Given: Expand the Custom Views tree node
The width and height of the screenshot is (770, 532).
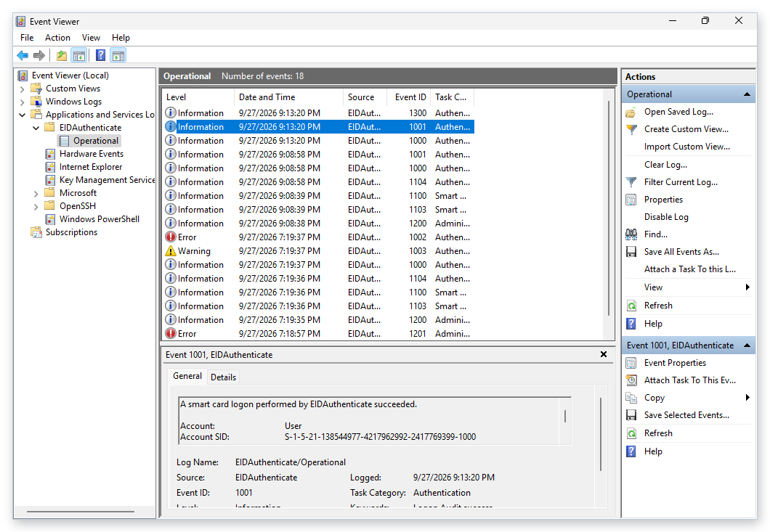Looking at the screenshot, I should click(22, 89).
